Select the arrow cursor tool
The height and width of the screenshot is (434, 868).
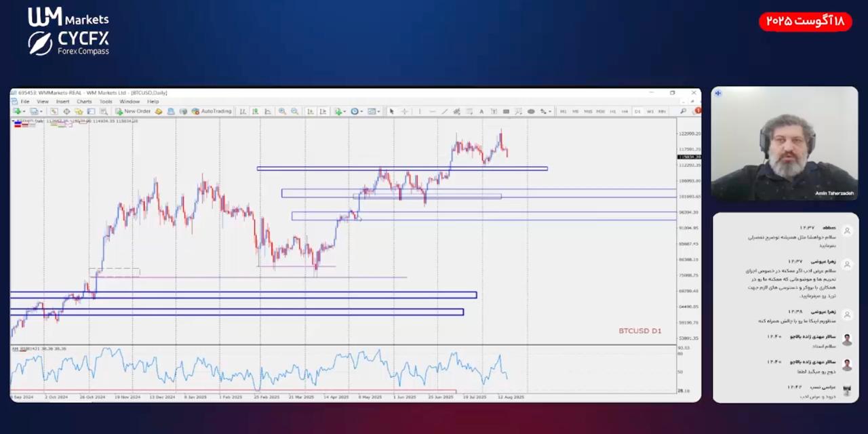[391, 111]
